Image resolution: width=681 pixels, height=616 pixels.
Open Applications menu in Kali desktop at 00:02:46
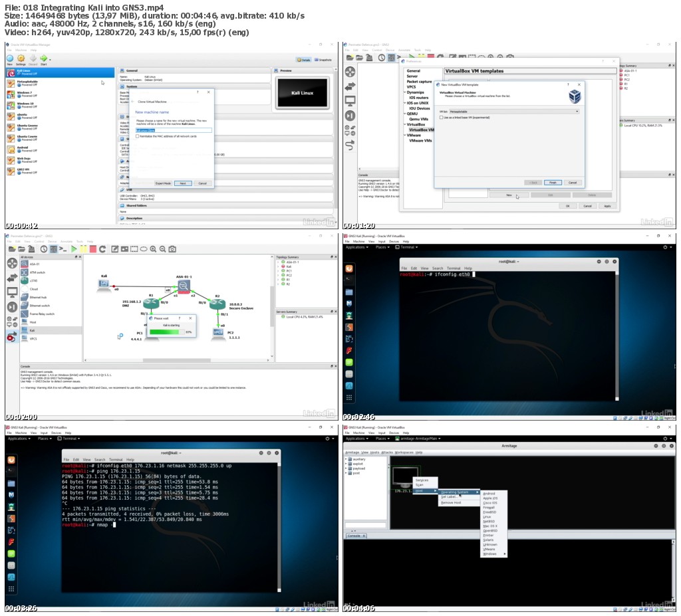pyautogui.click(x=356, y=247)
